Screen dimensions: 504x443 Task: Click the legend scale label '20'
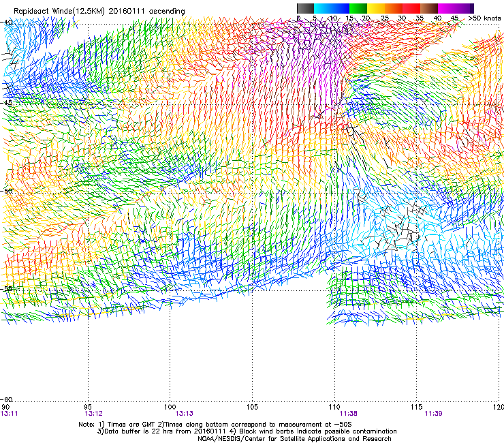tap(366, 18)
